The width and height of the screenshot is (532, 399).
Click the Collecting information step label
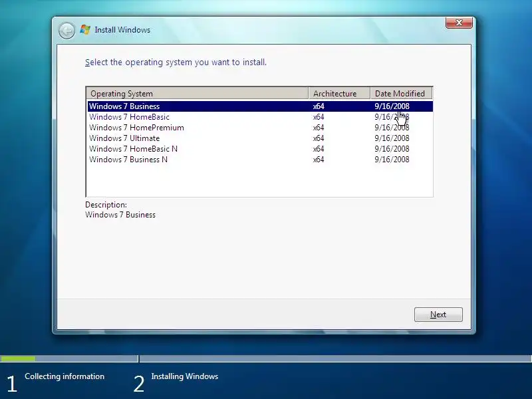click(65, 376)
